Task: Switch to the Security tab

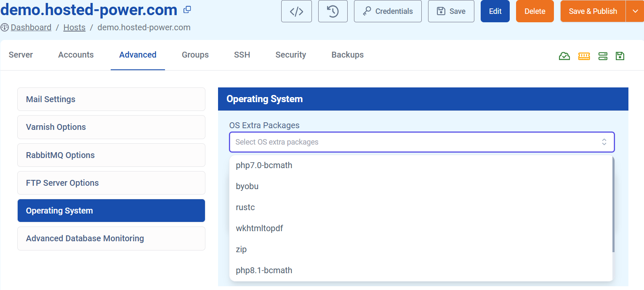Action: pyautogui.click(x=290, y=55)
